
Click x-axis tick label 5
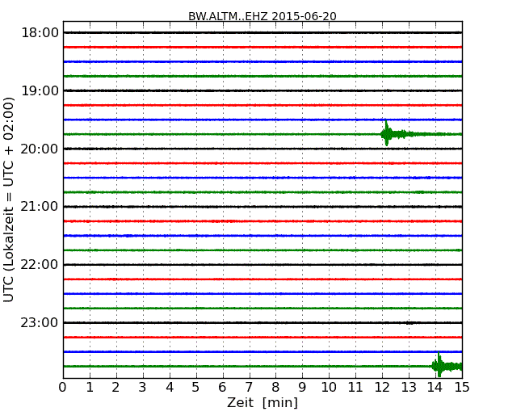[x=195, y=388]
